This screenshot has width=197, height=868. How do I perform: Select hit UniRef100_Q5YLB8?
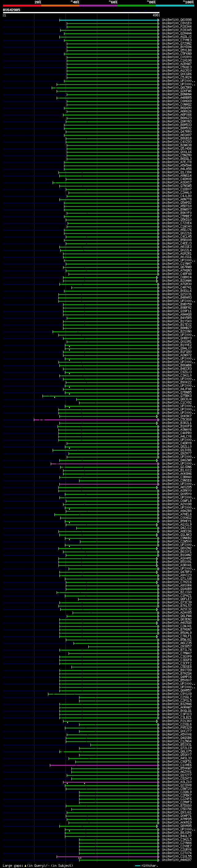click(x=177, y=50)
